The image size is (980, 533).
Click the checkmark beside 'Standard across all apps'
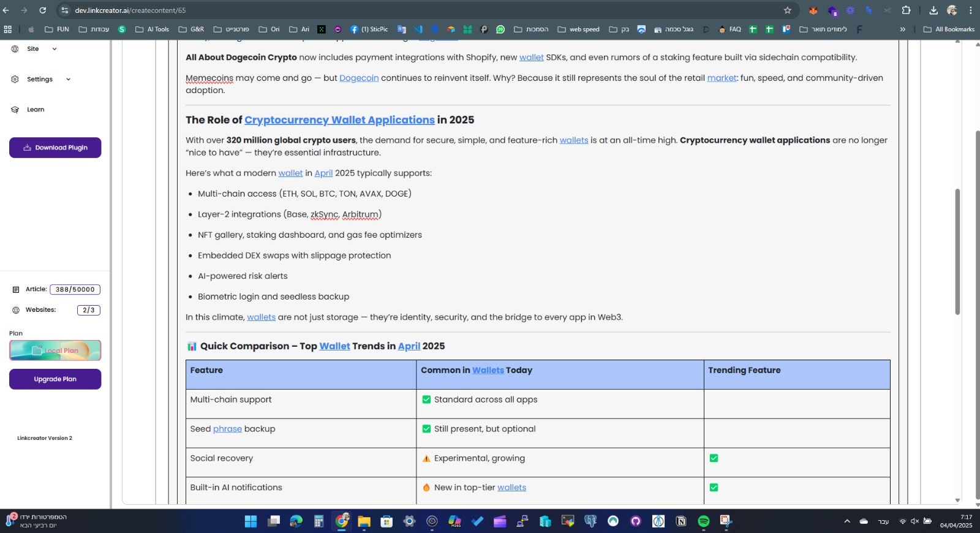pyautogui.click(x=426, y=399)
